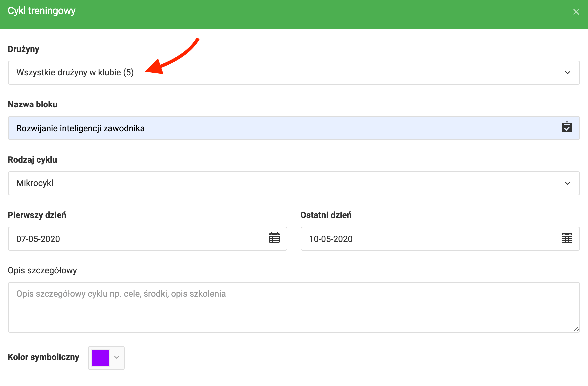Click the Cykl treningowy dialog title

point(42,11)
